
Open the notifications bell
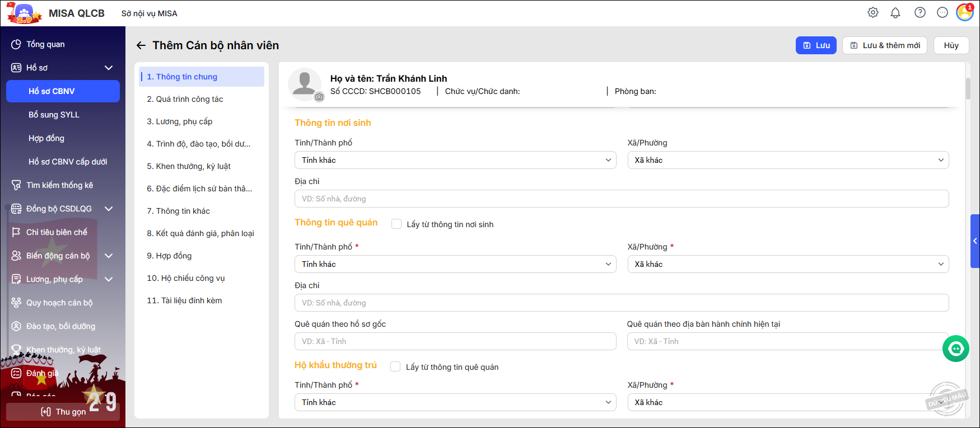[895, 12]
